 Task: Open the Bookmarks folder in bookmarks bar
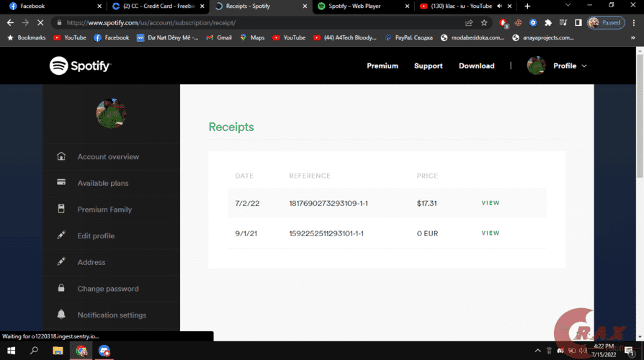click(26, 37)
